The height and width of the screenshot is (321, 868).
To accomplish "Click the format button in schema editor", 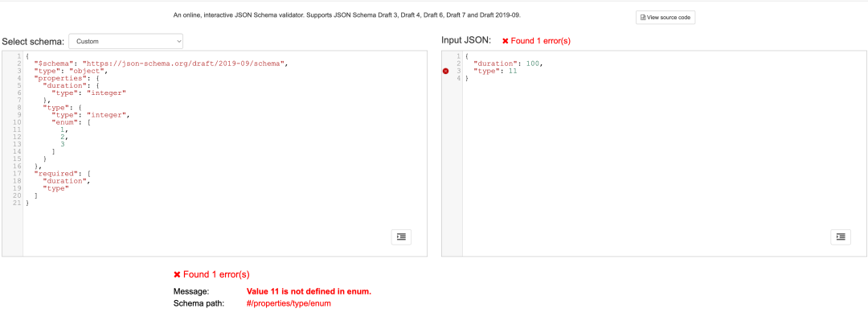I will (x=401, y=237).
